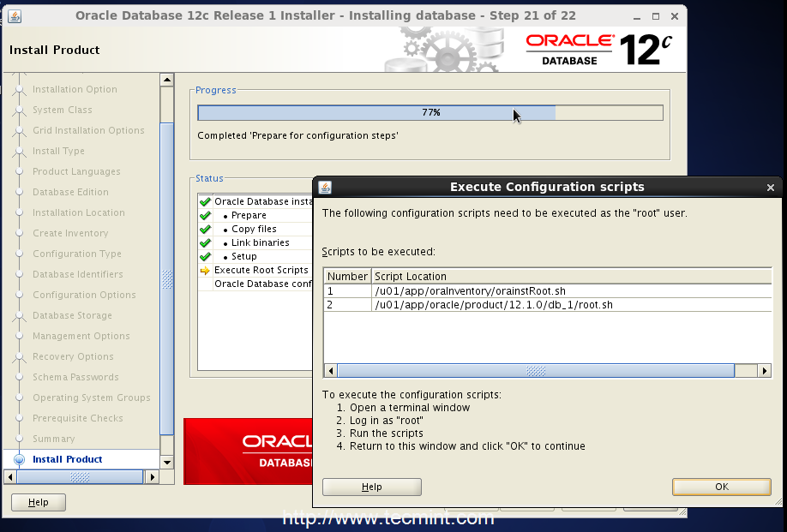The image size is (787, 532).
Task: Click green checkmark beside Copy files
Action: pyautogui.click(x=205, y=229)
